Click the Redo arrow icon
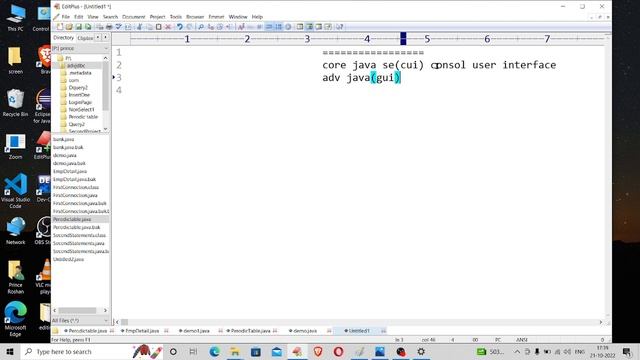The height and width of the screenshot is (360, 640). 189,27
